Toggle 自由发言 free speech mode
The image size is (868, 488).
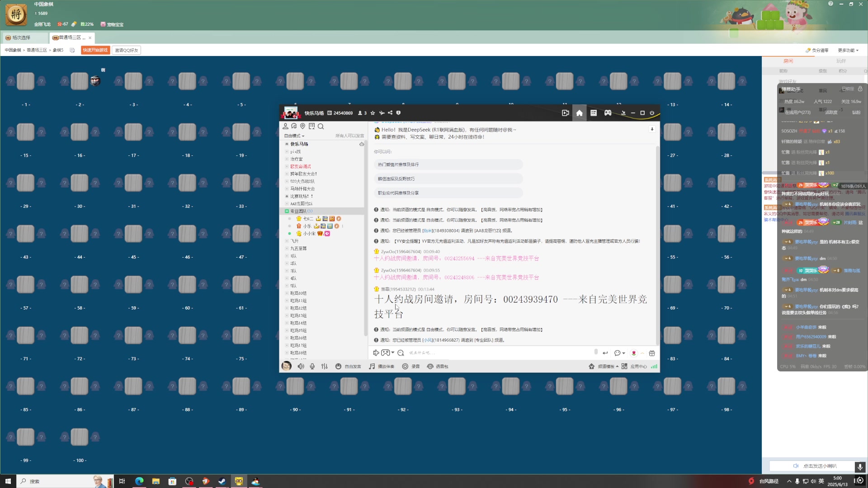click(x=348, y=366)
